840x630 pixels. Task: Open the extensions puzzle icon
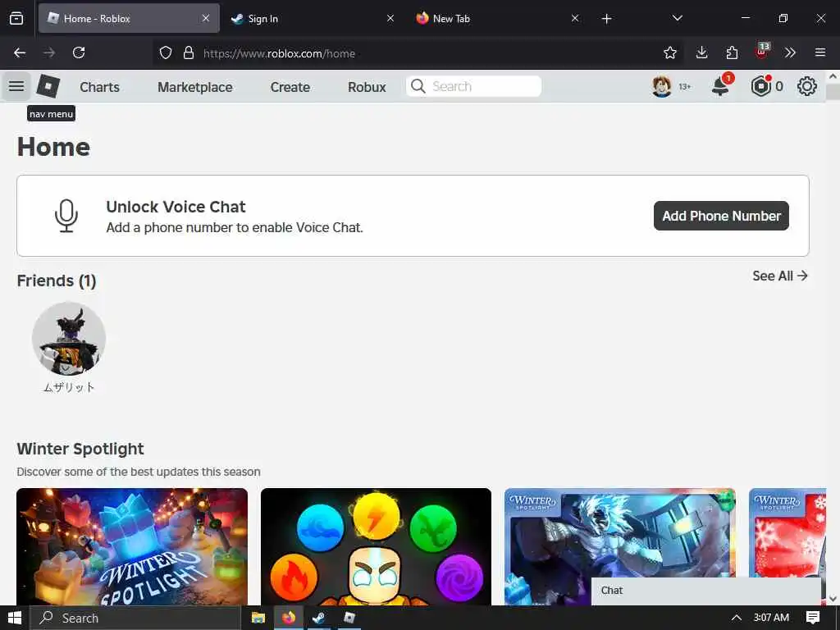732,52
